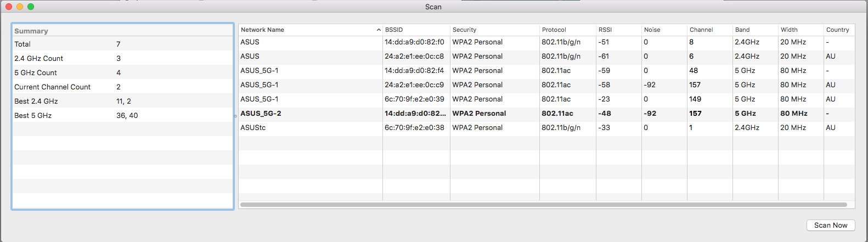This screenshot has height=242, width=868.
Task: Click the Scan Now button
Action: (x=830, y=226)
